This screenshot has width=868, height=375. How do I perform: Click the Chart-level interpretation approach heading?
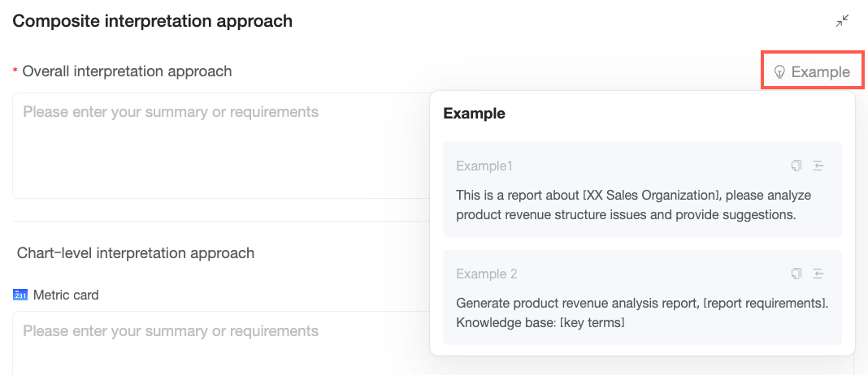136,253
